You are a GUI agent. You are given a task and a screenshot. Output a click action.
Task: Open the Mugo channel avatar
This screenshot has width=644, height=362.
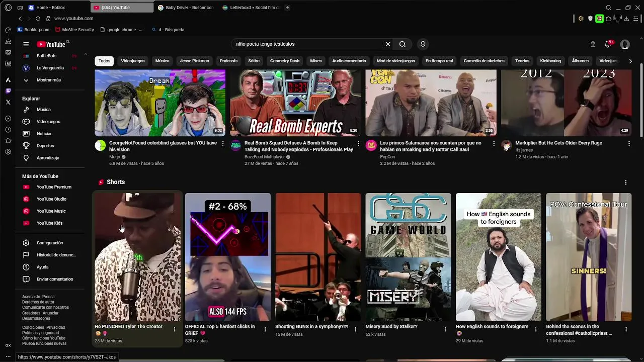(101, 146)
